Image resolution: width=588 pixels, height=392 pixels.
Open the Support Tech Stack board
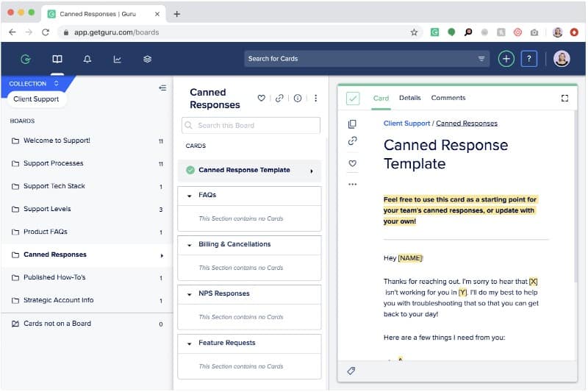87,186
